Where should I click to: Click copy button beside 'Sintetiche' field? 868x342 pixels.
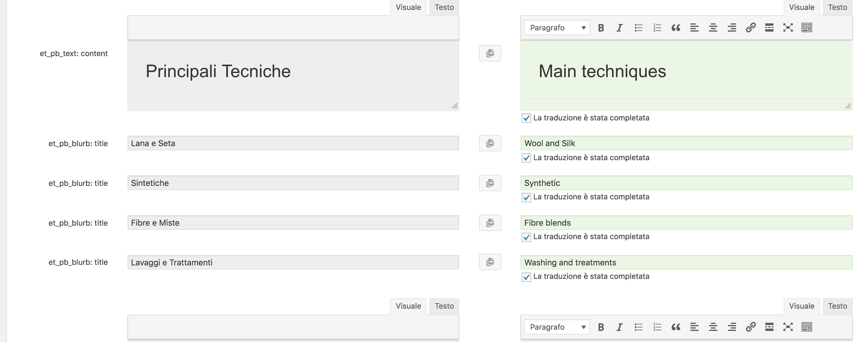point(490,183)
